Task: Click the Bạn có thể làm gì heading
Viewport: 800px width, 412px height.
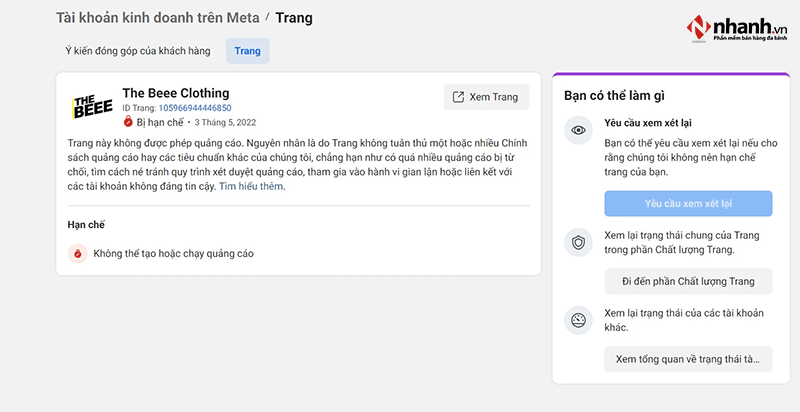Action: (x=614, y=95)
